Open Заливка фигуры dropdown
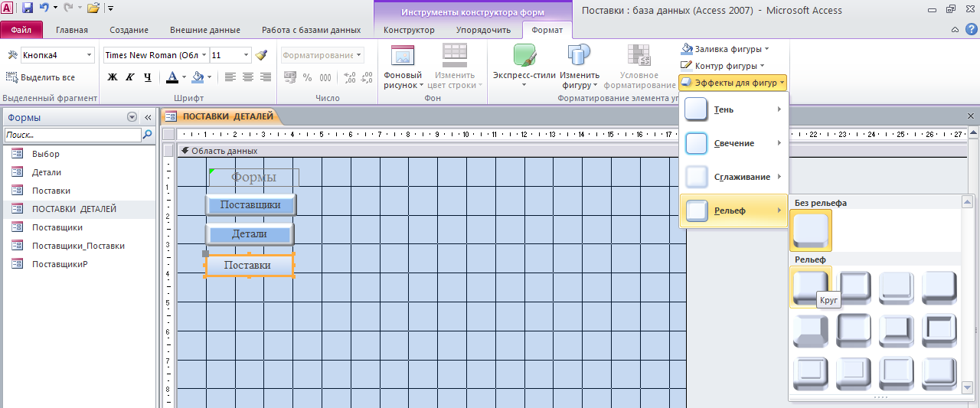Image resolution: width=980 pixels, height=408 pixels. (x=725, y=49)
